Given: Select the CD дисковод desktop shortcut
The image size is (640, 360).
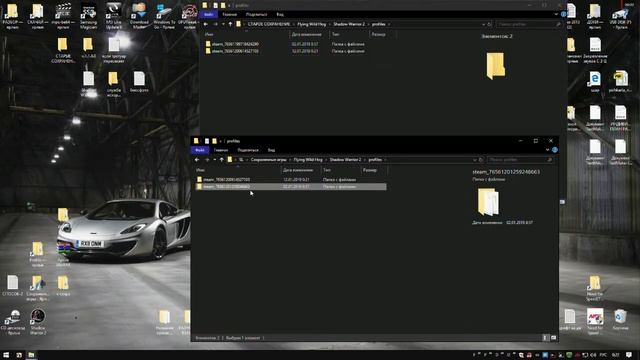Looking at the screenshot, I should click(x=13, y=322).
